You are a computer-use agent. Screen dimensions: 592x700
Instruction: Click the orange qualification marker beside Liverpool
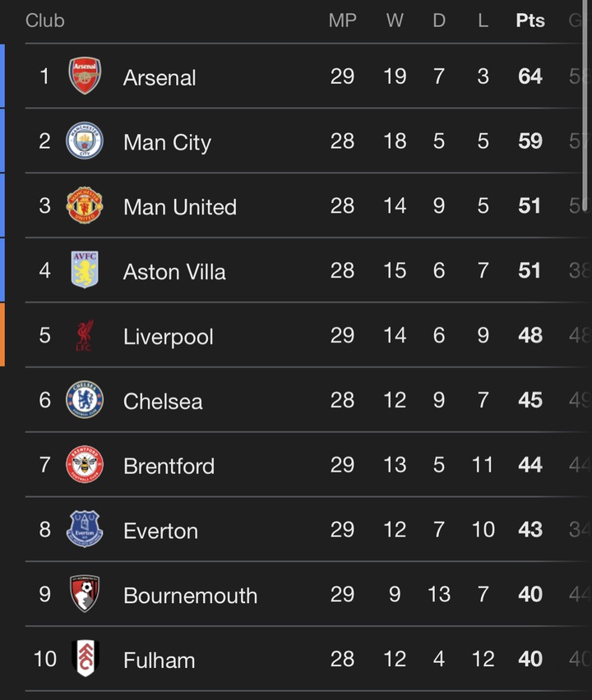pyautogui.click(x=2, y=335)
